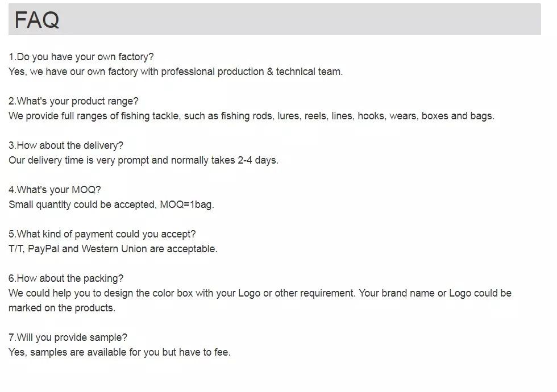Click the T/T, PayPal, Western Union answer
This screenshot has height=392, width=557.
[x=113, y=249]
